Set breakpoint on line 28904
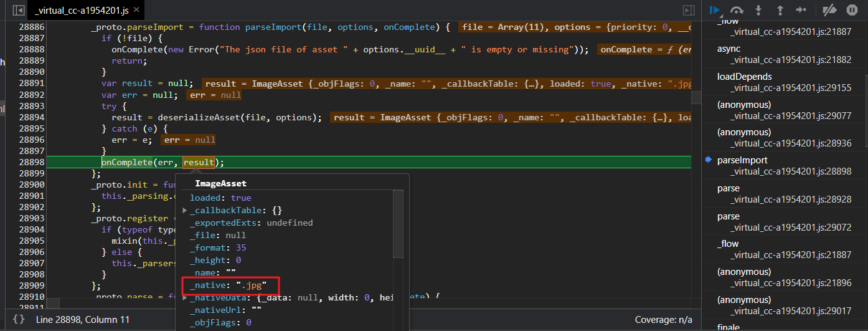This screenshot has height=331, width=868. (31, 229)
